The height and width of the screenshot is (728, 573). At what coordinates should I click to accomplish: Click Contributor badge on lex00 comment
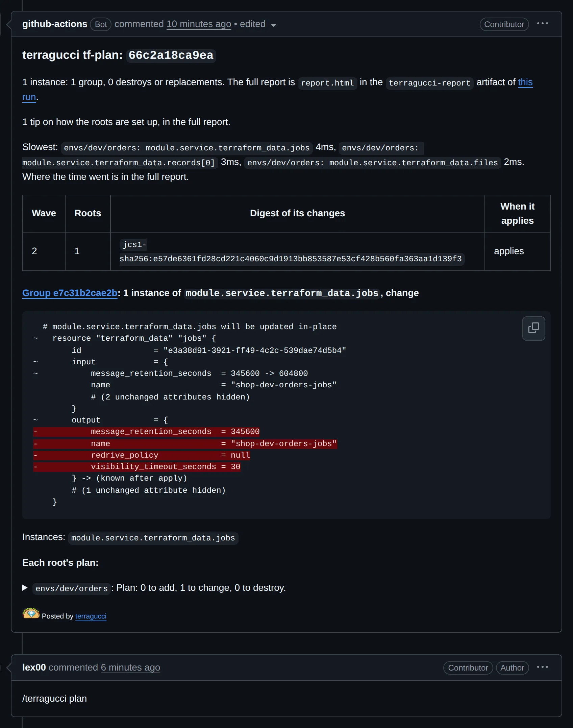[468, 668]
